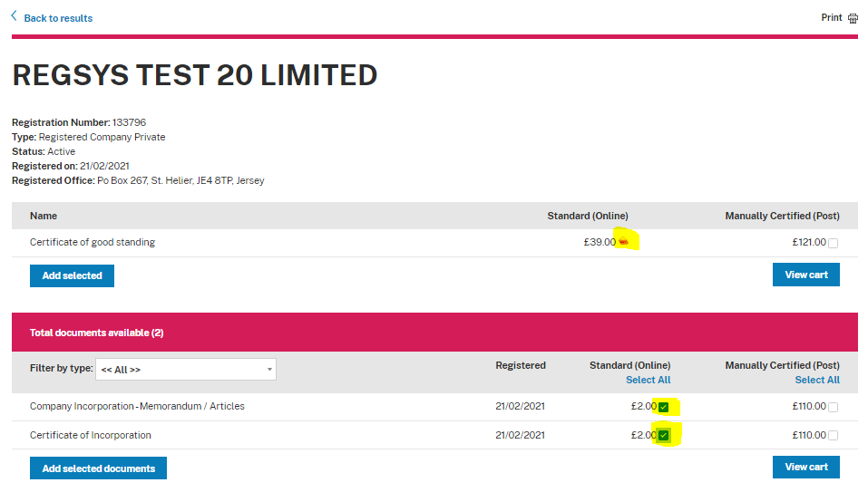Click the Print text label
Viewport: 868px width, 502px height.
click(x=831, y=18)
